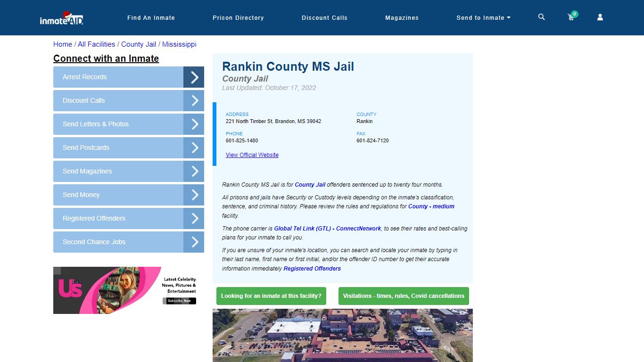Go to Magazines in top navigation

[402, 18]
